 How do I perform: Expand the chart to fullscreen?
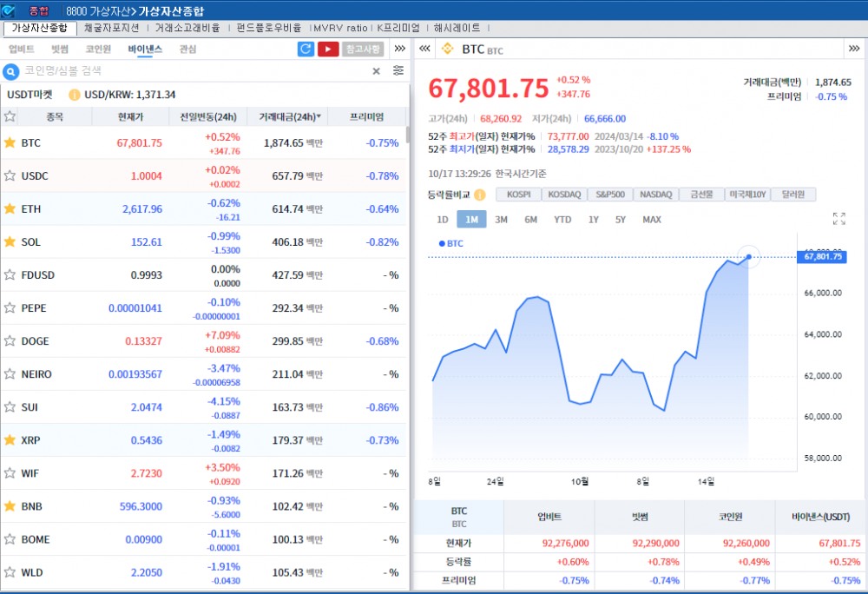click(838, 219)
